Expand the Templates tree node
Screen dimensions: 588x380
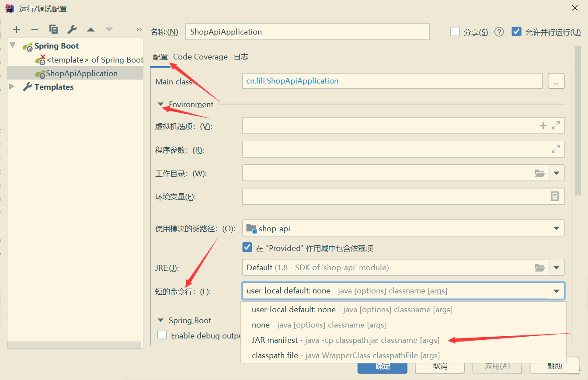[x=12, y=87]
